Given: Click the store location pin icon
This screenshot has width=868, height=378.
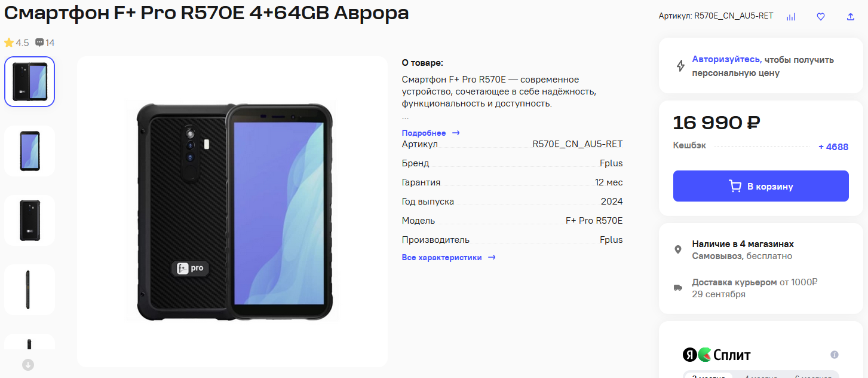Looking at the screenshot, I should click(x=678, y=249).
